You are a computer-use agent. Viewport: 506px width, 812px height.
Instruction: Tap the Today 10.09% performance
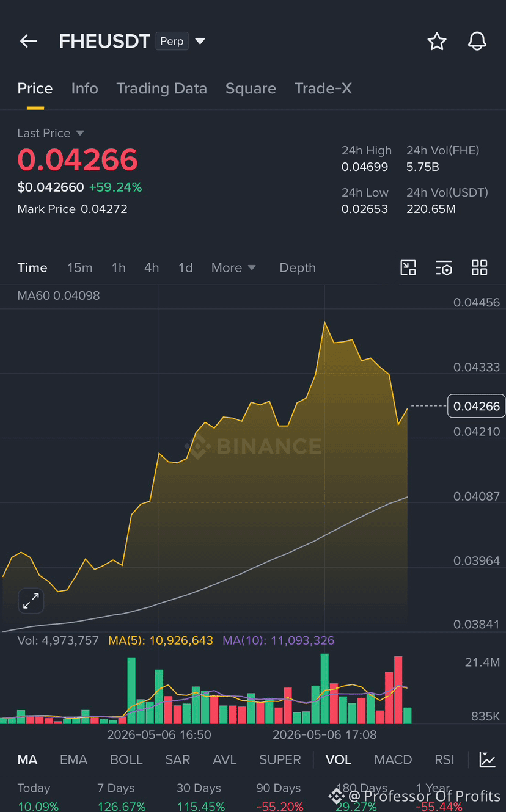(x=38, y=797)
